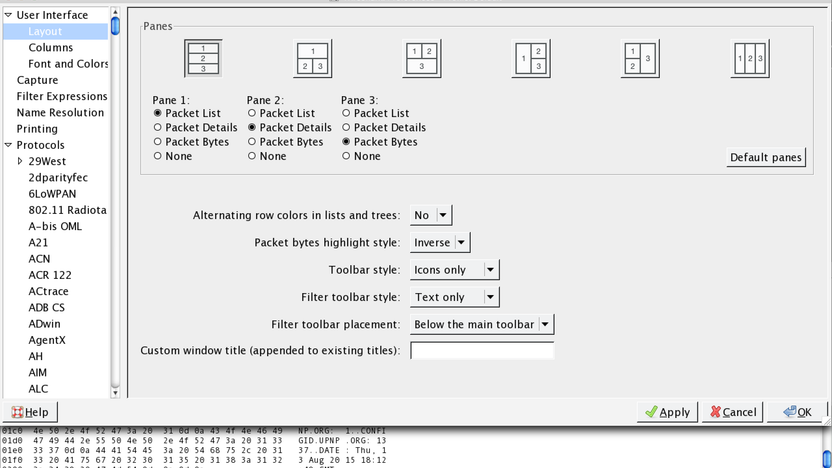Select the ACtrace protocol

click(48, 291)
